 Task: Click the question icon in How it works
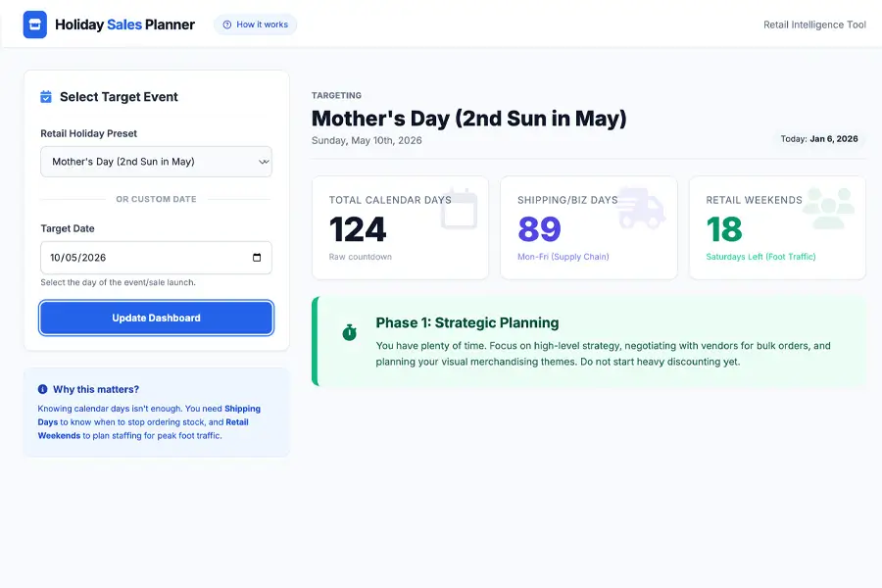coord(228,24)
